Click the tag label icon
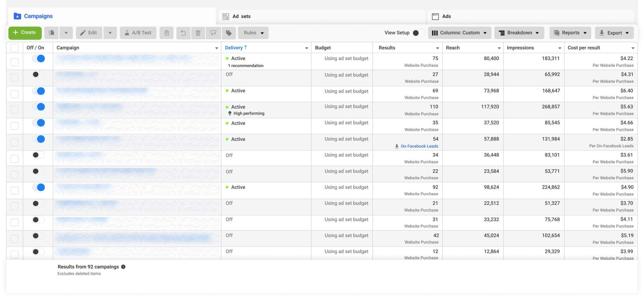 [x=229, y=33]
